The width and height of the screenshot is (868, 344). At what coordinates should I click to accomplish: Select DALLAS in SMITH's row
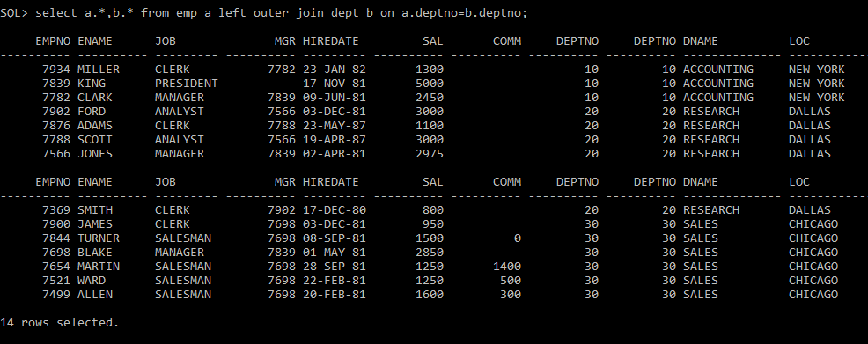coord(810,210)
